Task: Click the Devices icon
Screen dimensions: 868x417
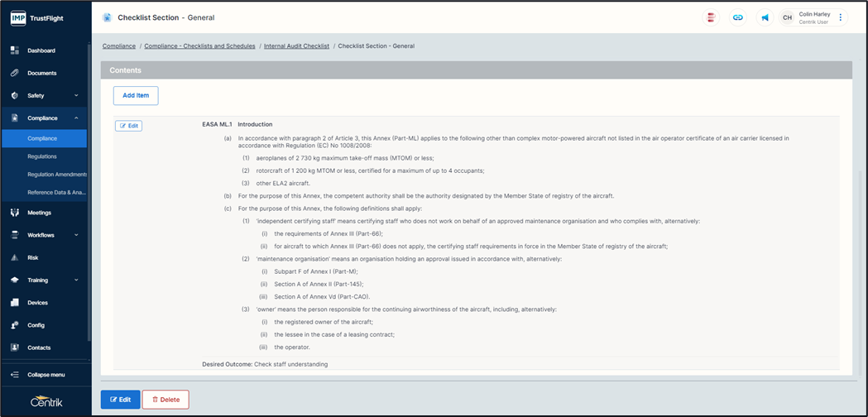Action: pos(15,303)
